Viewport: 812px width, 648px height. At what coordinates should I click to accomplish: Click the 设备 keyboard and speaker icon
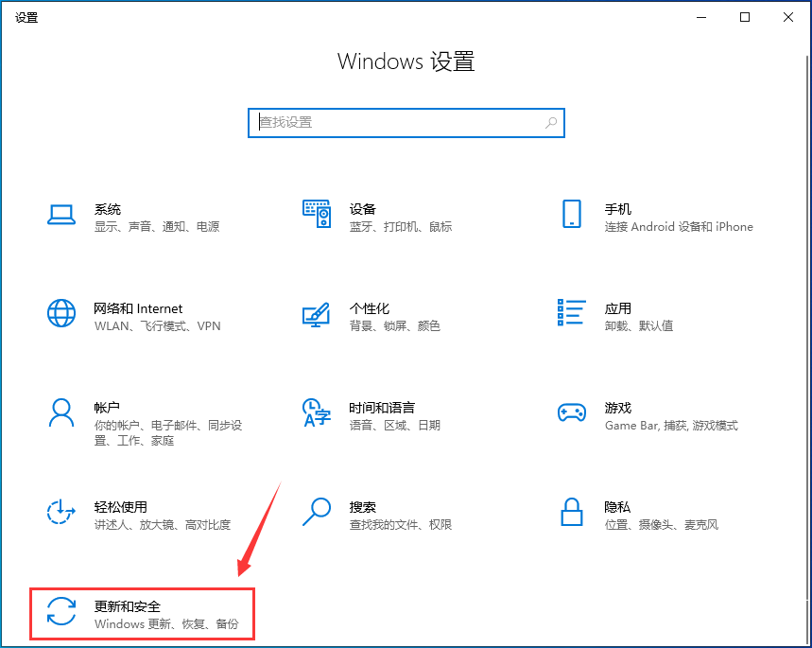click(x=317, y=214)
